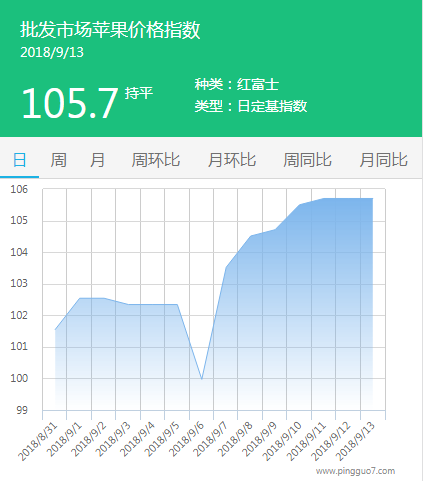This screenshot has height=481, width=423.
Task: Click the x-axis label 2018/9/3
Action: [113, 439]
